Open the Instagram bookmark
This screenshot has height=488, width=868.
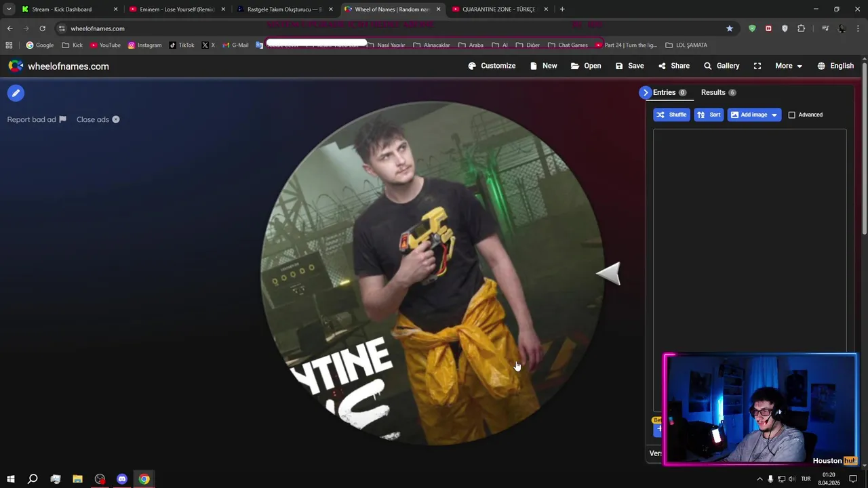point(144,45)
